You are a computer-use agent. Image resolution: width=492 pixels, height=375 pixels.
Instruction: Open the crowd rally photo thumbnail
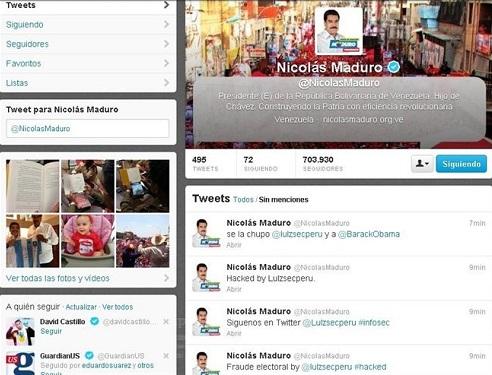coord(143,241)
